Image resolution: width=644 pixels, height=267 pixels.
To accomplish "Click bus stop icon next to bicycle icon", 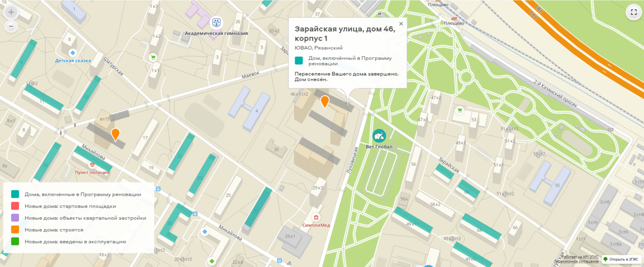I will 279,261.
